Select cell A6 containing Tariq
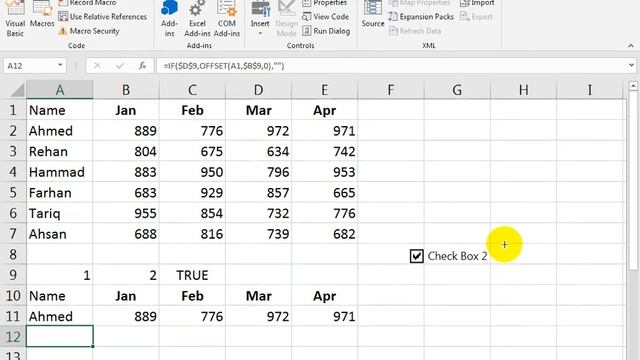This screenshot has height=360, width=640. (60, 213)
